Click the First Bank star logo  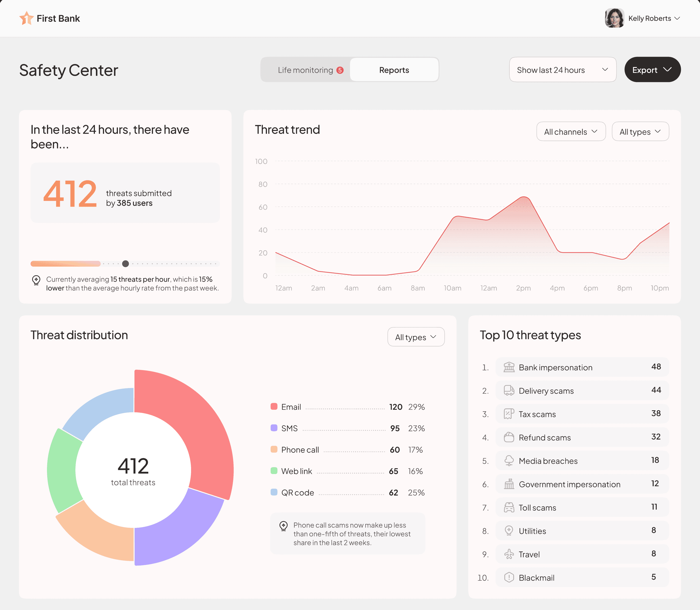26,18
